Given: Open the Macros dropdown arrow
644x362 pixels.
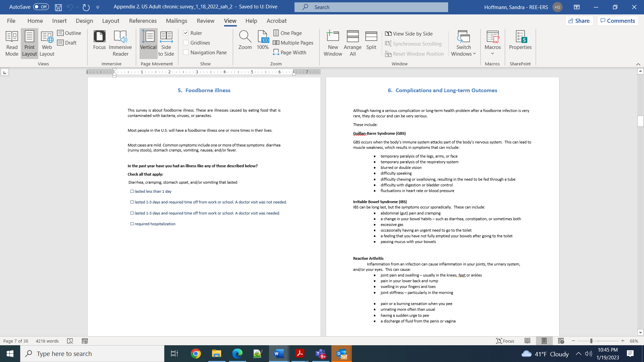Looking at the screenshot, I should pos(492,54).
